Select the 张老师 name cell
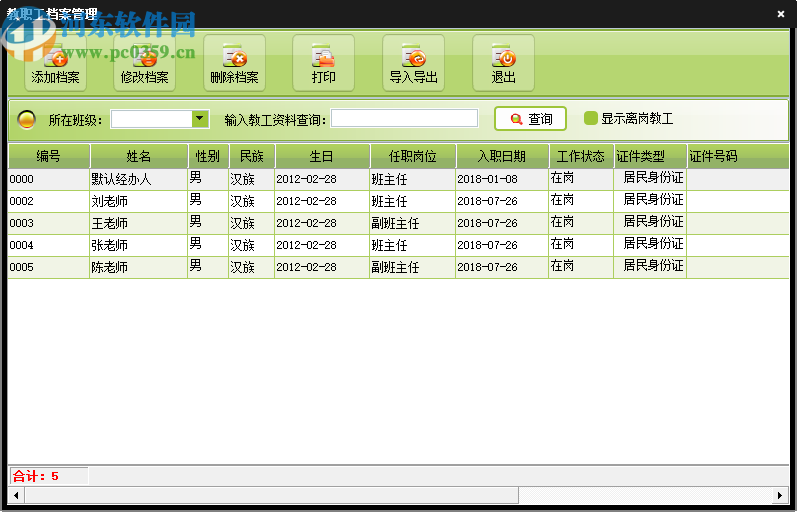797x512 pixels. [138, 245]
